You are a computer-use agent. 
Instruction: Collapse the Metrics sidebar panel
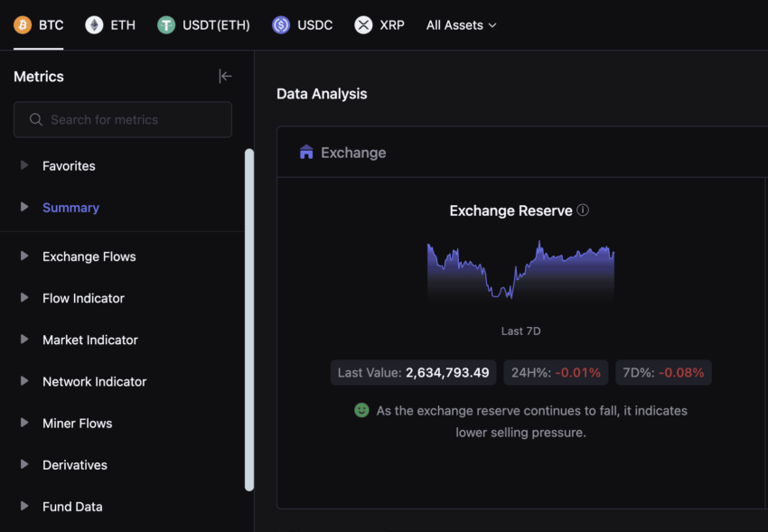coord(225,77)
